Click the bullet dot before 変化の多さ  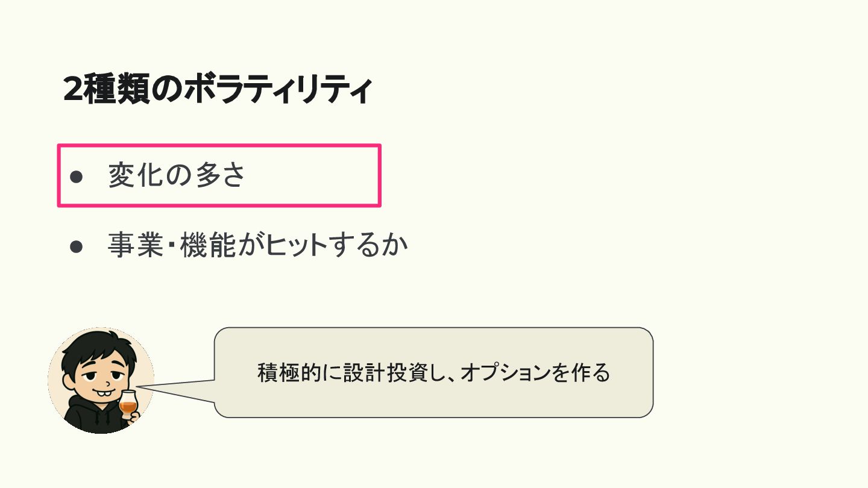click(x=76, y=177)
